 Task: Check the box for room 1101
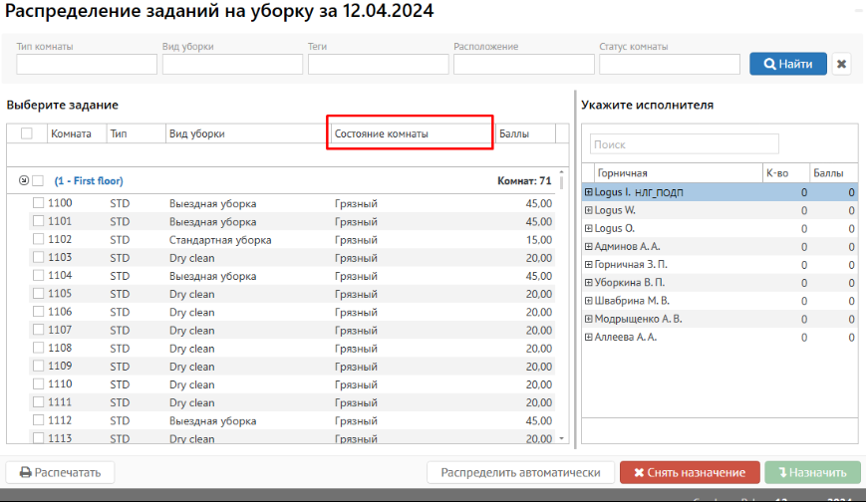[x=38, y=221]
